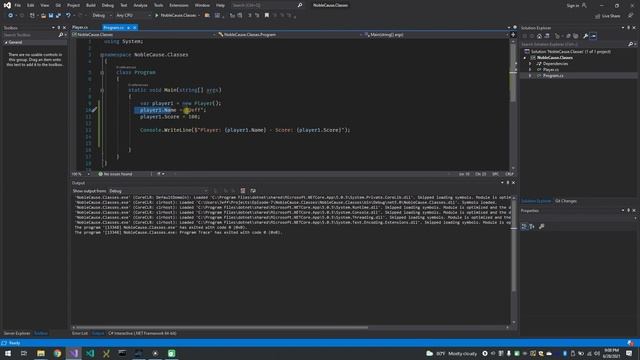Open the Help menu
640x360 pixels.
pyautogui.click(x=220, y=5)
